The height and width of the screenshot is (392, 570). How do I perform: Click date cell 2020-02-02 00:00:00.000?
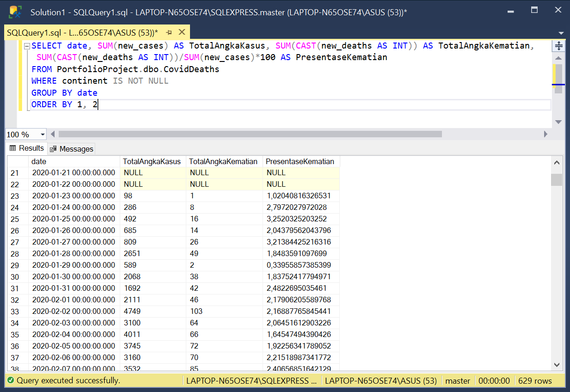[x=74, y=312]
